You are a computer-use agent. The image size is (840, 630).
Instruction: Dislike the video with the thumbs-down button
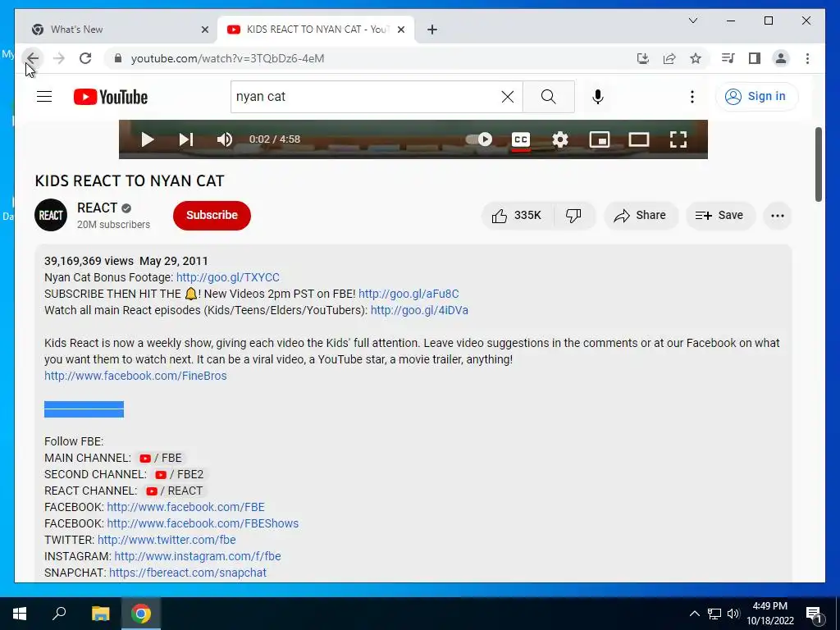point(573,216)
